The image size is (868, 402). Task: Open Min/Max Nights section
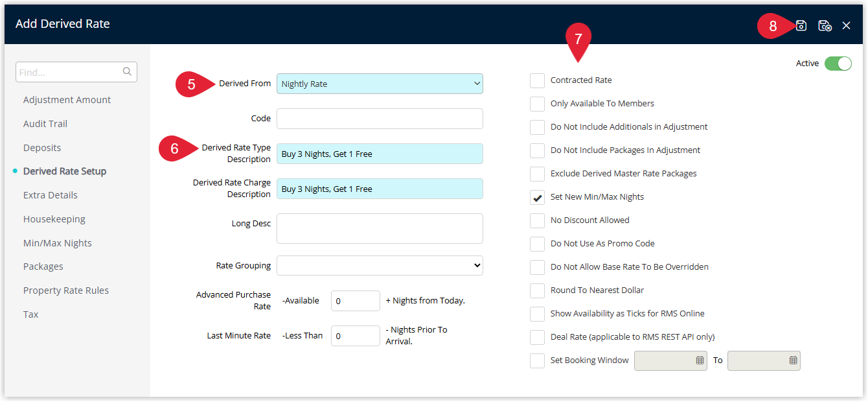[x=58, y=243]
